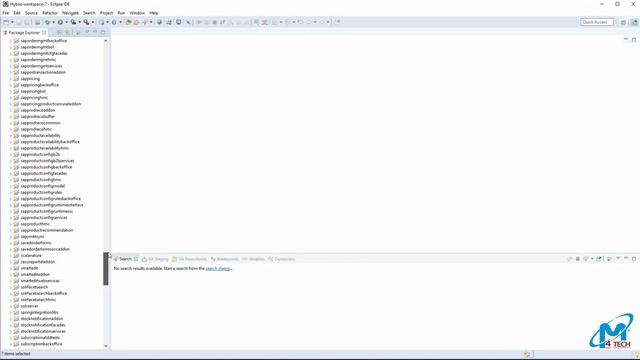Minimize the bottom Search view
The height and width of the screenshot is (360, 640).
(626, 259)
